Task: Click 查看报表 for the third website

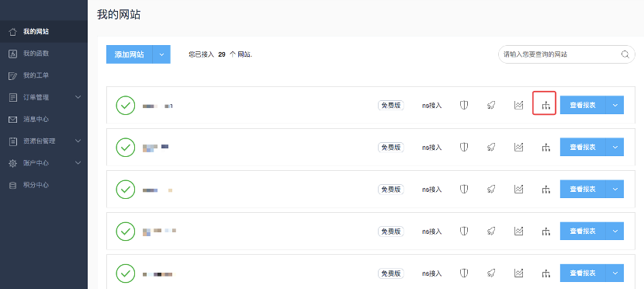Action: (x=583, y=189)
